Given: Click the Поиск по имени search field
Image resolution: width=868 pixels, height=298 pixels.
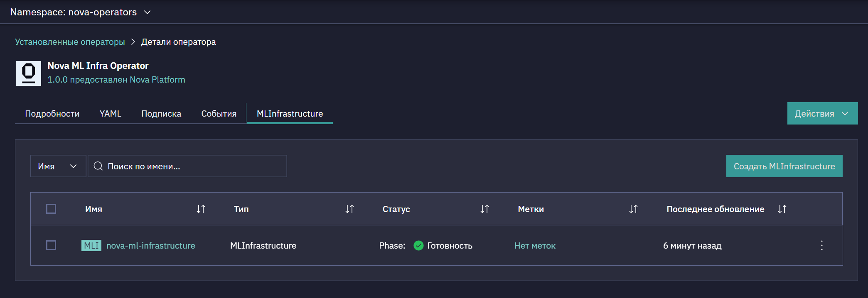Looking at the screenshot, I should [x=187, y=166].
